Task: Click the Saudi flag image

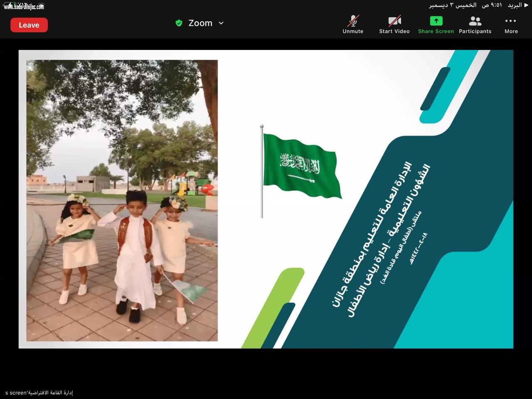Action: click(x=301, y=165)
